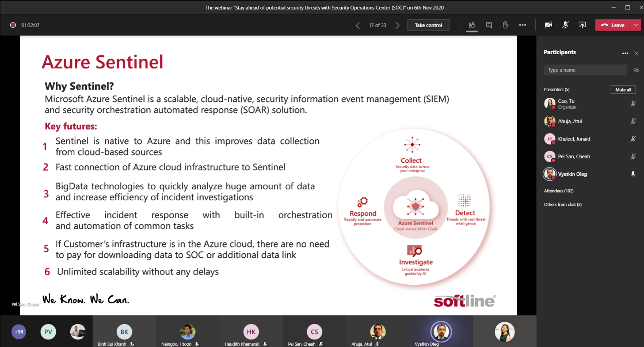Screen dimensions: 644x347
Task: Minimize the Teams meeting window
Action: (x=613, y=7)
